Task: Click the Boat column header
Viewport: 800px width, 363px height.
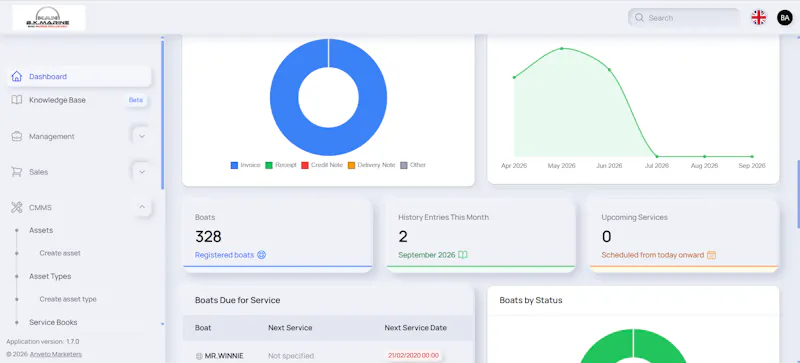Action: click(x=203, y=328)
